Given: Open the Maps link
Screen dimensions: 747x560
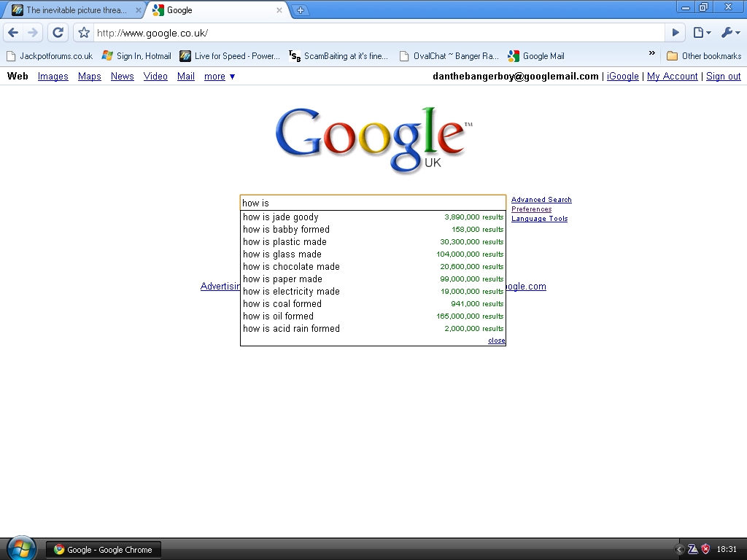Looking at the screenshot, I should 90,76.
